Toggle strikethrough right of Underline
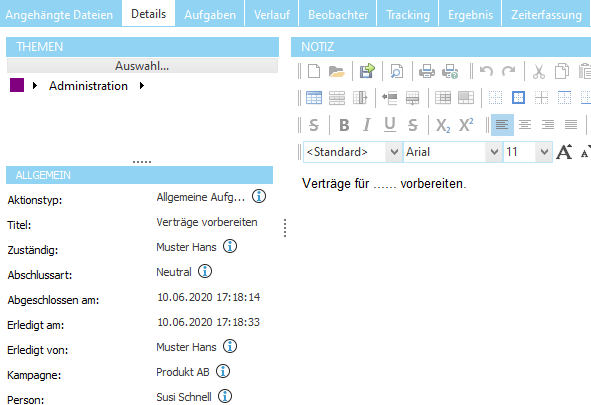Viewport: 591px width, 405px height. click(413, 125)
